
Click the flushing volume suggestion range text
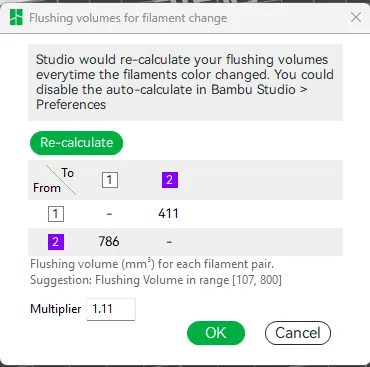click(156, 280)
